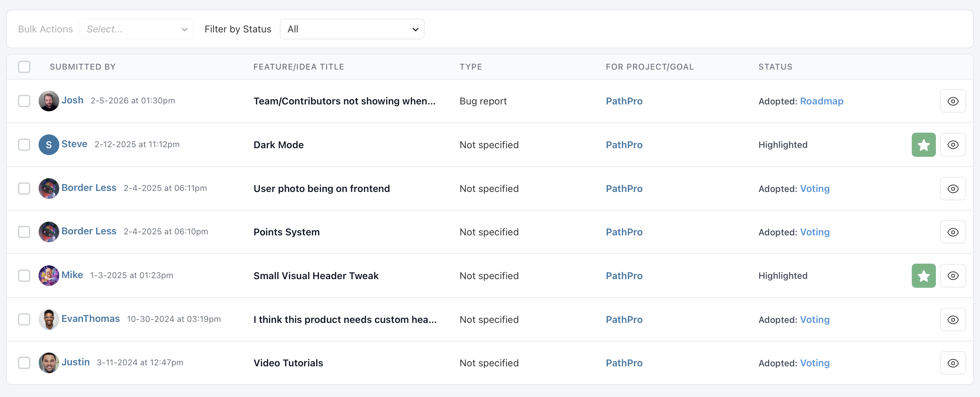Viewport: 980px width, 397px height.
Task: Check the checkbox next to Steve's Dark Mode
Action: [24, 145]
